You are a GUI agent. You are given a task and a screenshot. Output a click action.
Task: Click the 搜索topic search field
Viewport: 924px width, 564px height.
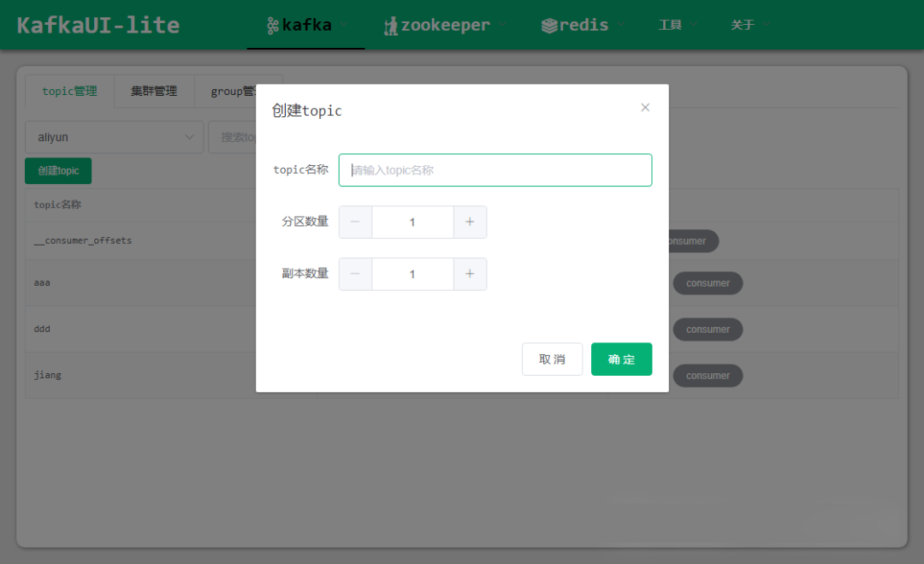tap(233, 137)
